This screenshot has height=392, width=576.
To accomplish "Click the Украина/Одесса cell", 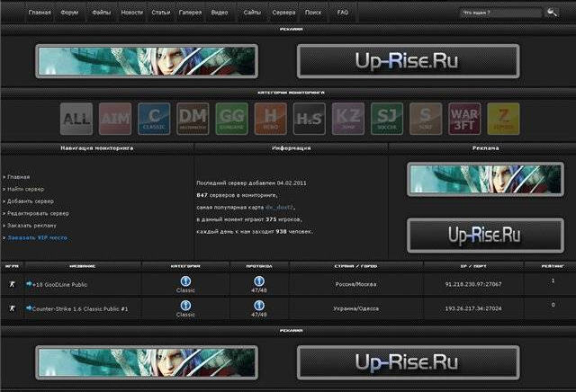I will point(355,308).
